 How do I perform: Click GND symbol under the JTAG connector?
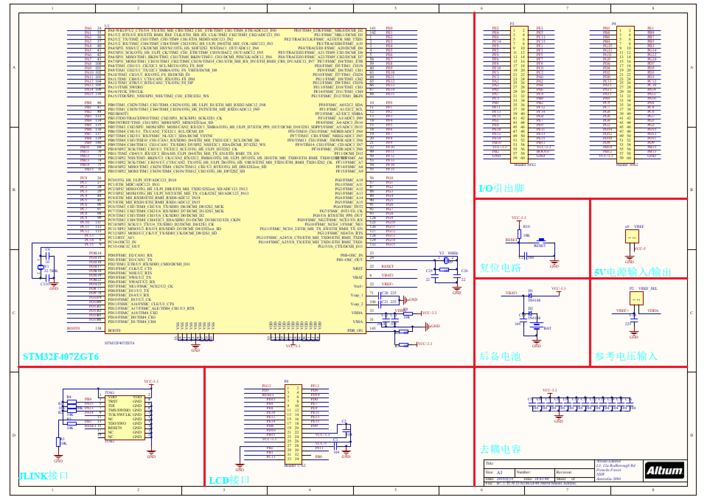coord(151,453)
